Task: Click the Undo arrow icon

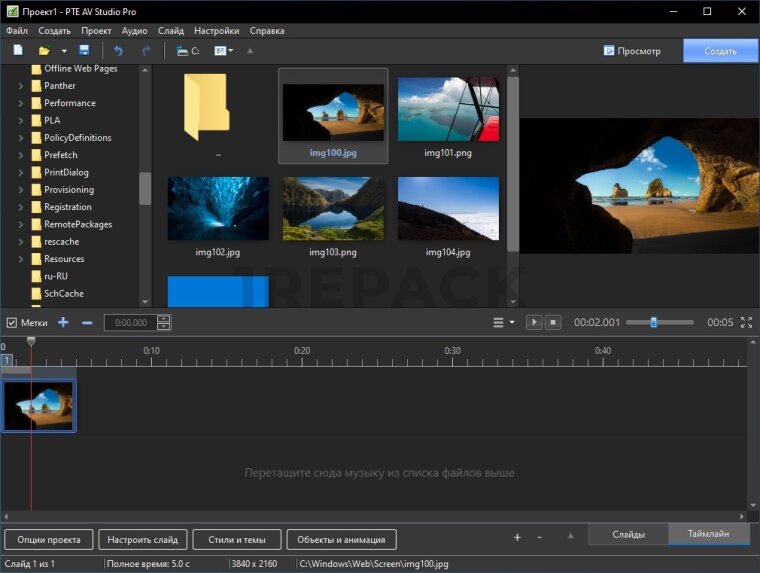Action: [119, 50]
